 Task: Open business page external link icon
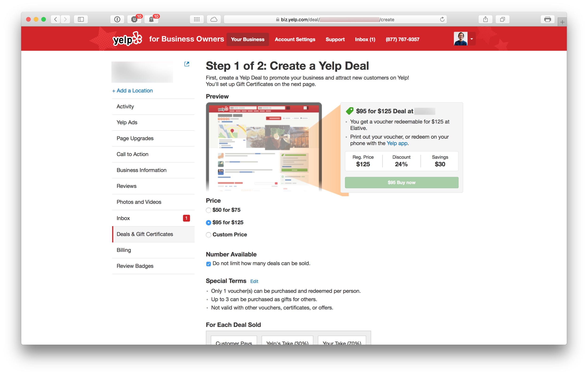[x=187, y=64]
